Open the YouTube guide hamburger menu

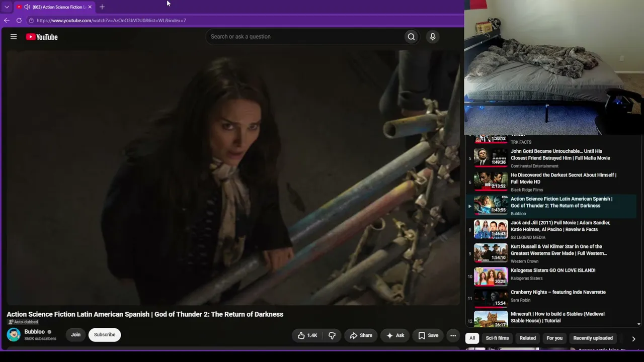click(x=14, y=37)
